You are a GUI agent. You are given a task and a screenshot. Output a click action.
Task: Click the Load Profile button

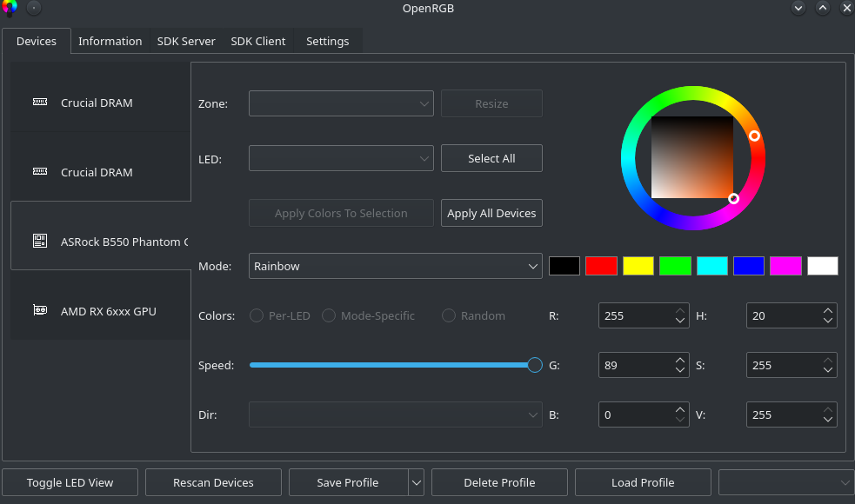(x=643, y=483)
